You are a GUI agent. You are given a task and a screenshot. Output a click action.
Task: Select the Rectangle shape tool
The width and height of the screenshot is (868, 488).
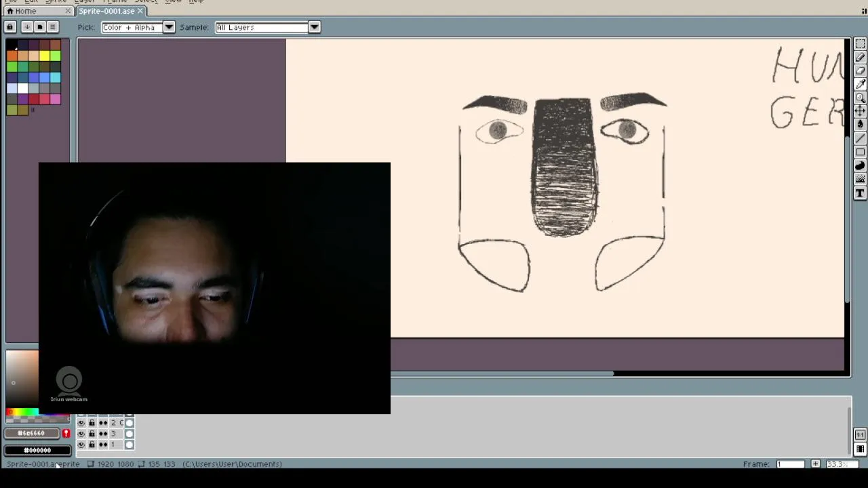coord(860,152)
